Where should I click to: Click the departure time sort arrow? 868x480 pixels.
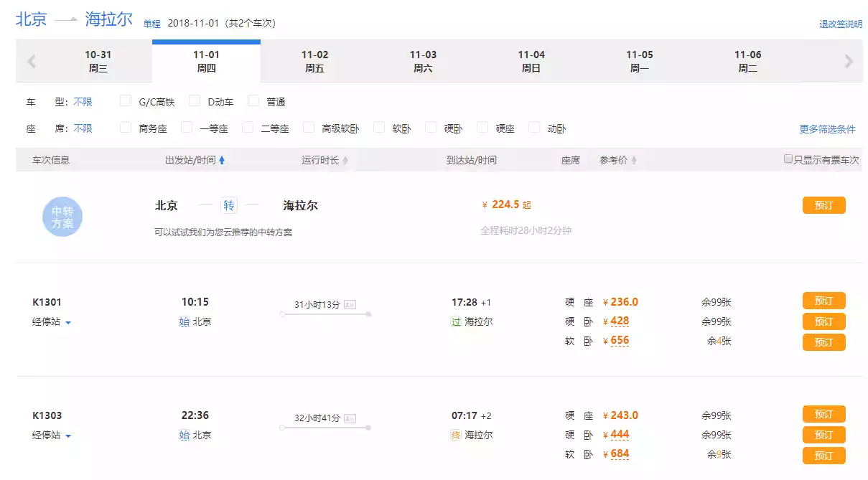point(222,161)
